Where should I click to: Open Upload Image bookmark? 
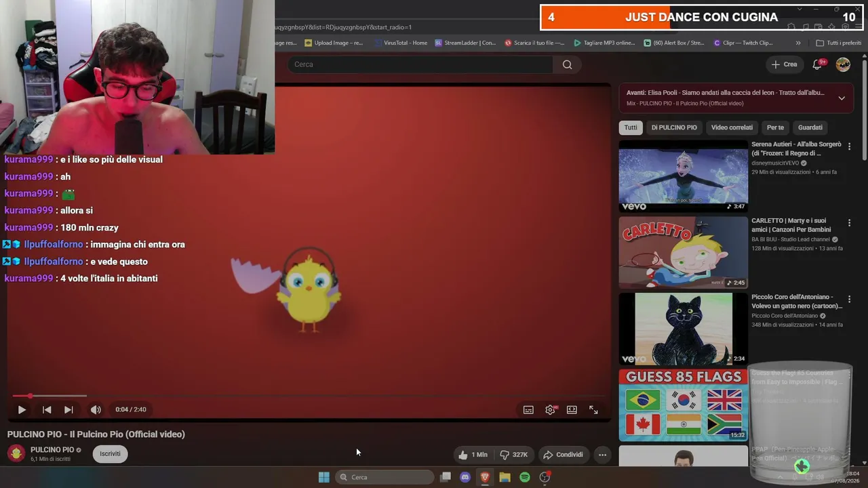334,43
